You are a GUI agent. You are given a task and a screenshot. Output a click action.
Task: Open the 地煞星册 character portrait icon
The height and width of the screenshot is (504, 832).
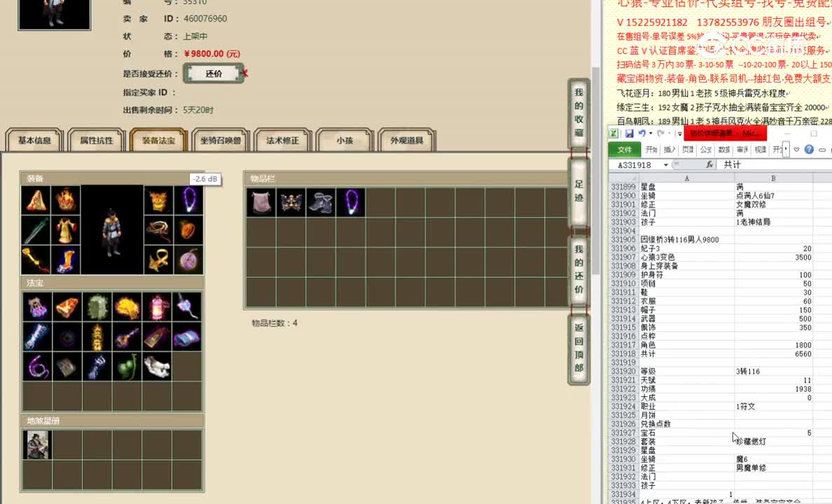click(x=37, y=444)
